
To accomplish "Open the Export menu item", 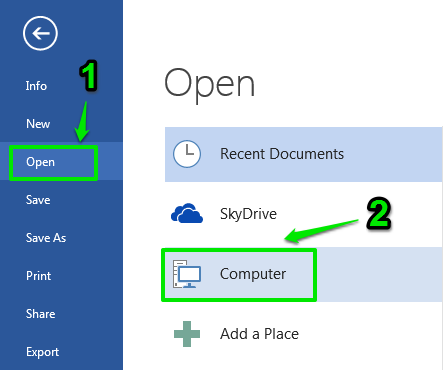I will pyautogui.click(x=43, y=352).
